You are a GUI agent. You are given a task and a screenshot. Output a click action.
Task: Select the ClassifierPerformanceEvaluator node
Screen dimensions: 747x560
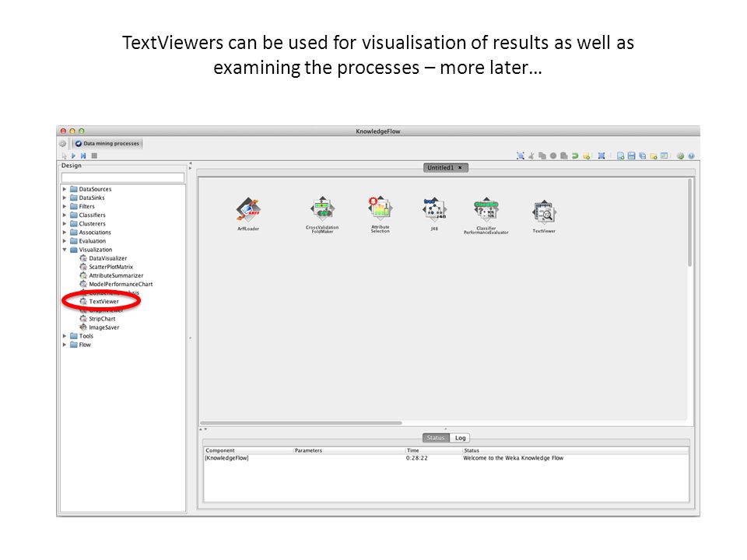(x=486, y=209)
